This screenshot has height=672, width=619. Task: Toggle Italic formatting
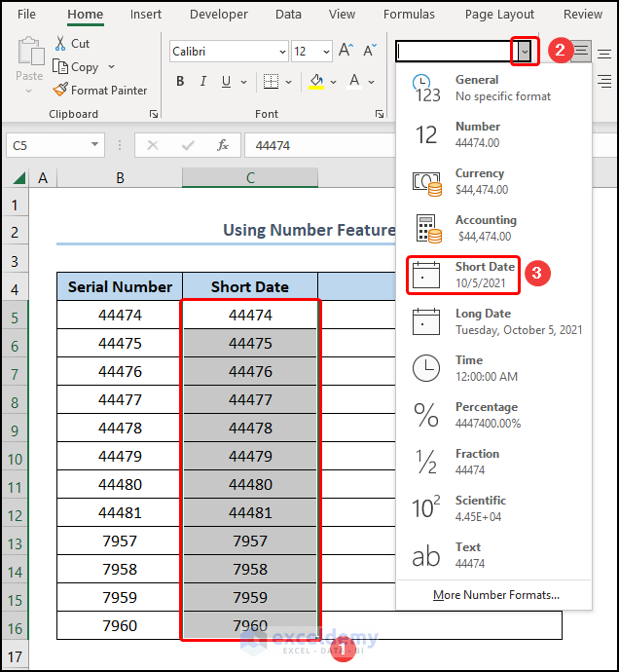(x=205, y=82)
